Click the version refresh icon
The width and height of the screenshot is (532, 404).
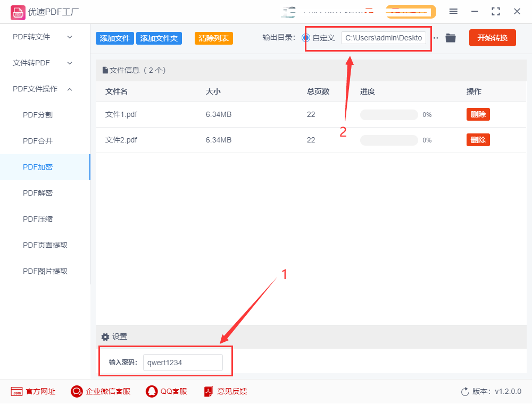(465, 392)
